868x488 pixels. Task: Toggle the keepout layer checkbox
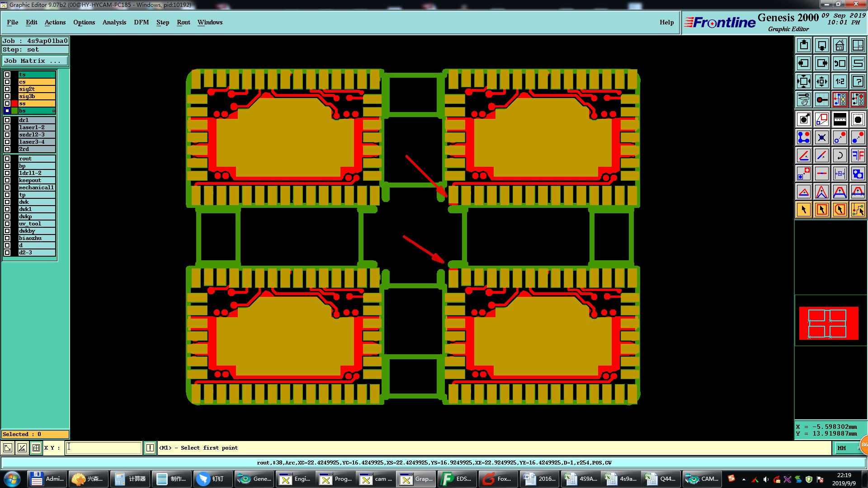(x=7, y=180)
